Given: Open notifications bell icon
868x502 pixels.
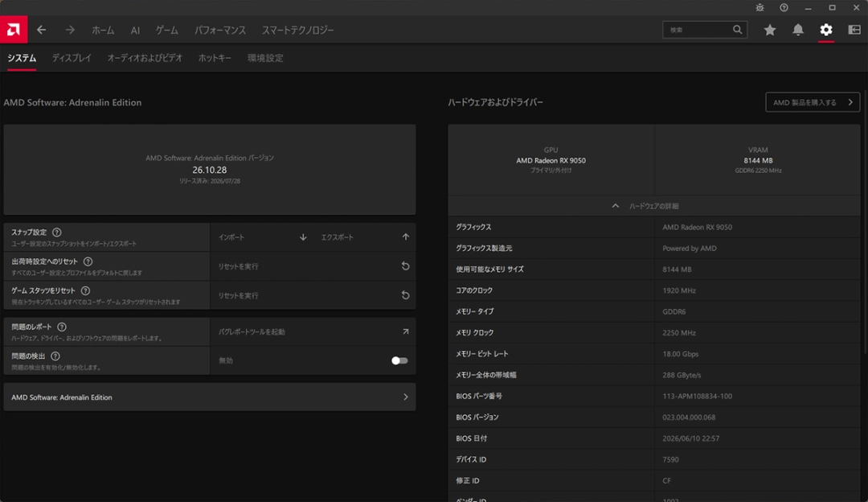Looking at the screenshot, I should click(798, 30).
